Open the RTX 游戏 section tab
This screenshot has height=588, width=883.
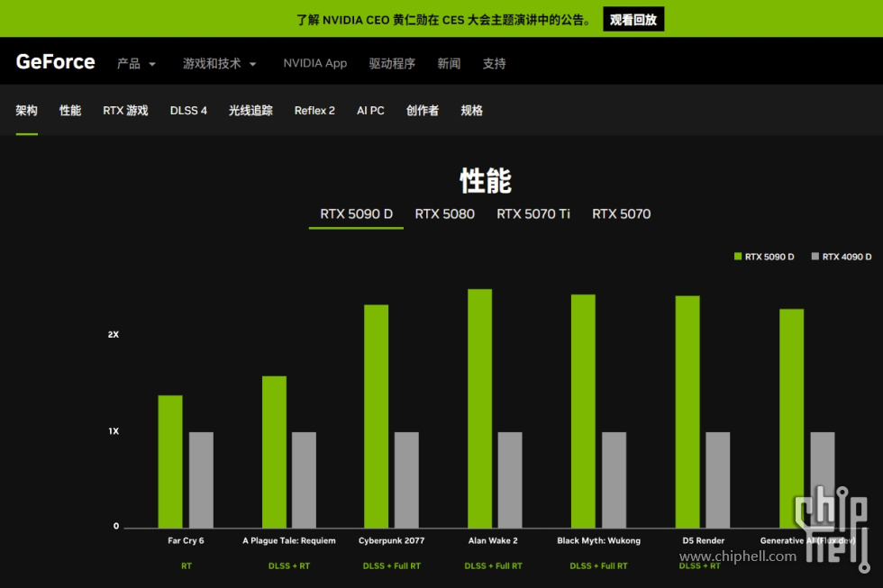tap(125, 110)
